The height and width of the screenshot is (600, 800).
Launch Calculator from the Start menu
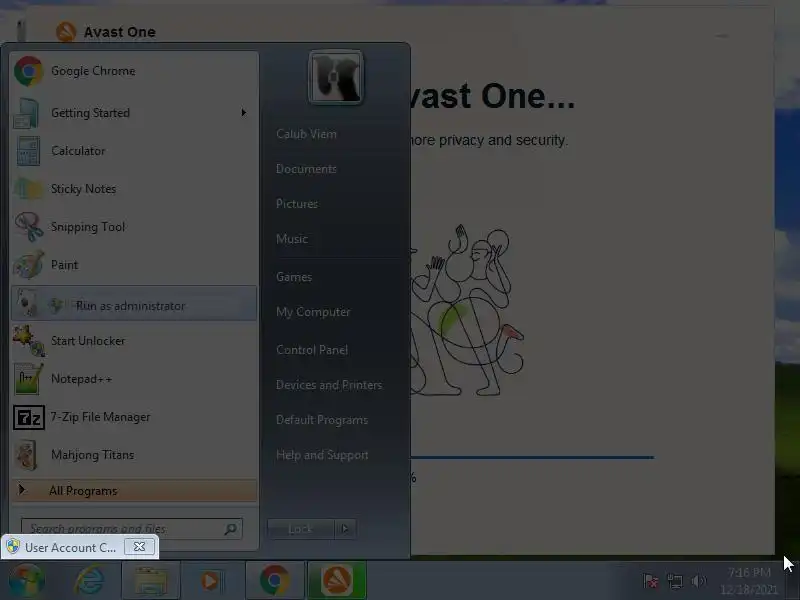point(134,151)
